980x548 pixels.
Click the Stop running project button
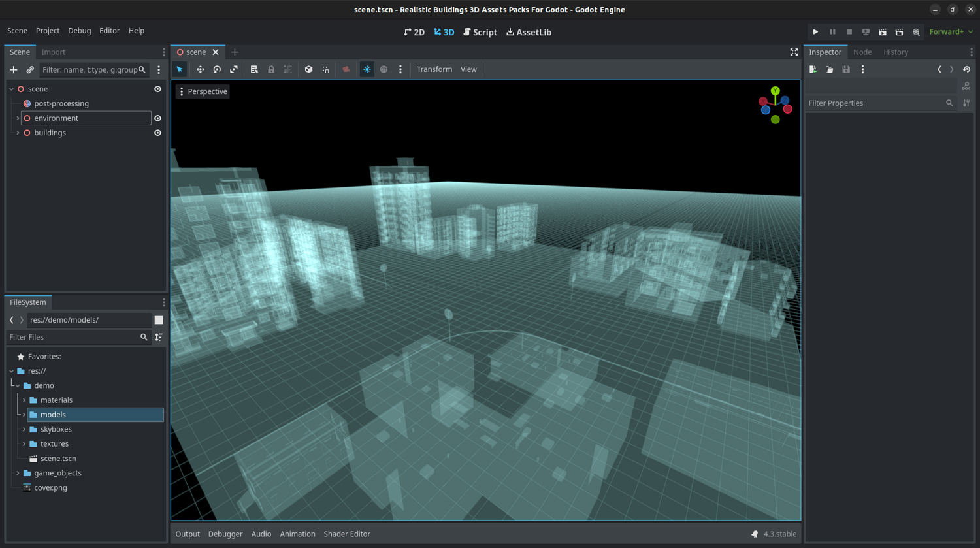click(x=849, y=32)
